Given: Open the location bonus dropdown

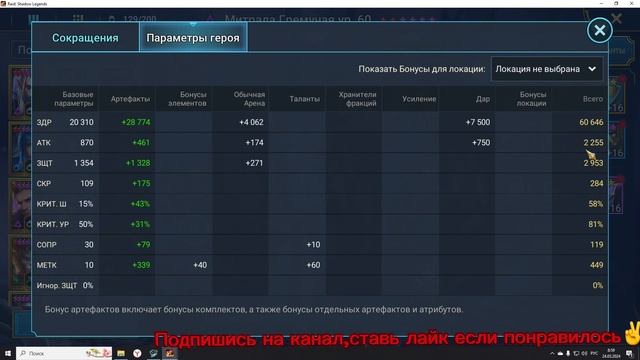Looking at the screenshot, I should tap(547, 69).
